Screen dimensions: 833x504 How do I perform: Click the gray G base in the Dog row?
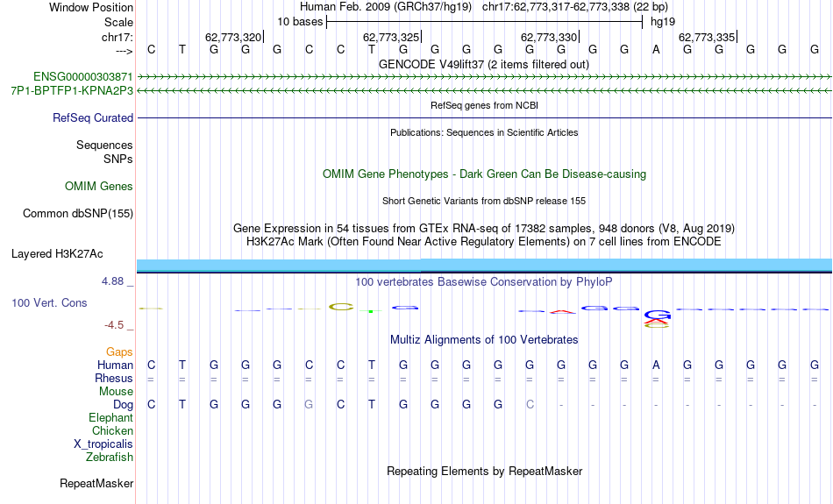(309, 405)
